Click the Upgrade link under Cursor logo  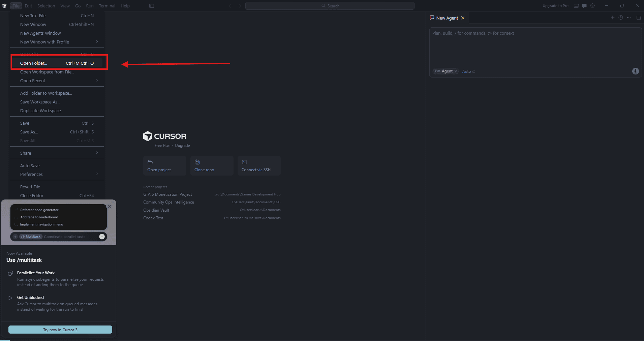[182, 146]
